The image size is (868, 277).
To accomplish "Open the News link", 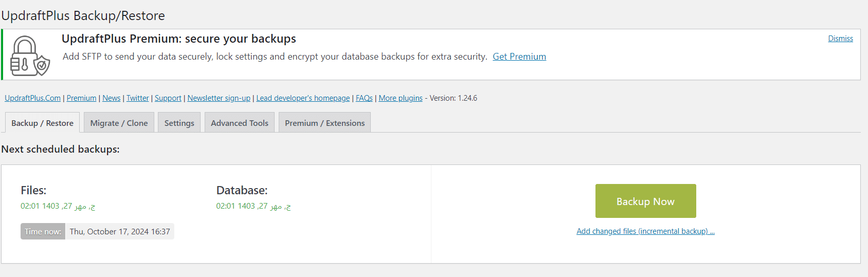I will (112, 98).
